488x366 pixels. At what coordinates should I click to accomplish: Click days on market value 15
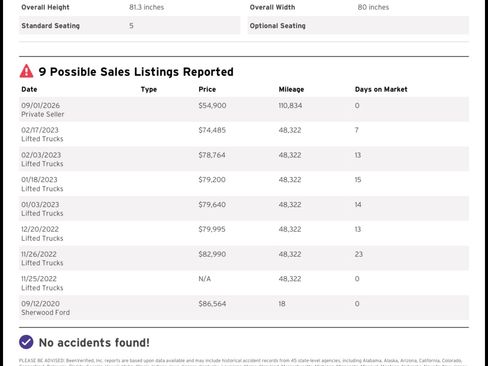(x=358, y=180)
